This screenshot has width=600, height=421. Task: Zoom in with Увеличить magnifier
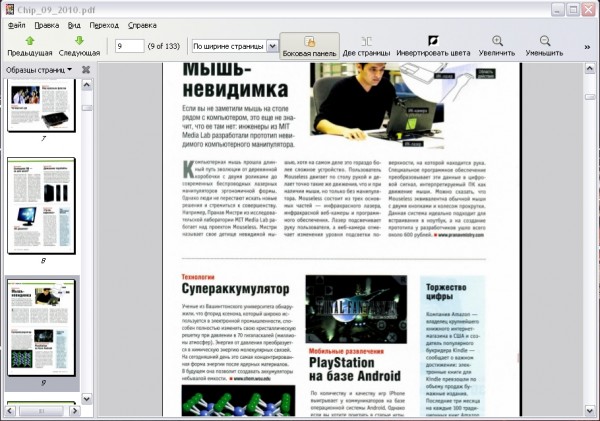[497, 46]
